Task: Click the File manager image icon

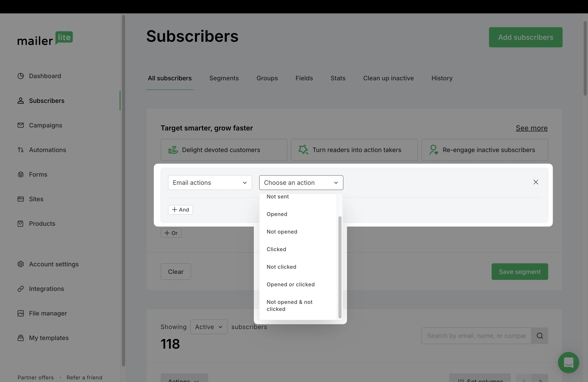Action: 21,313
